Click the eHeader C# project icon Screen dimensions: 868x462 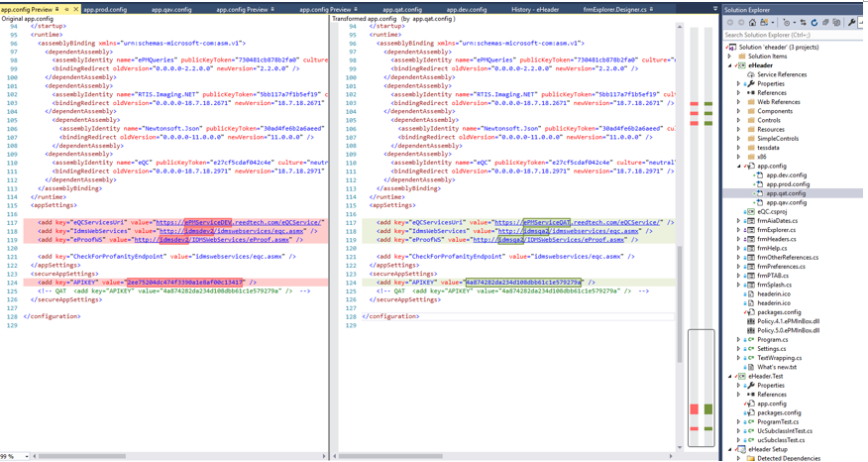coord(742,65)
